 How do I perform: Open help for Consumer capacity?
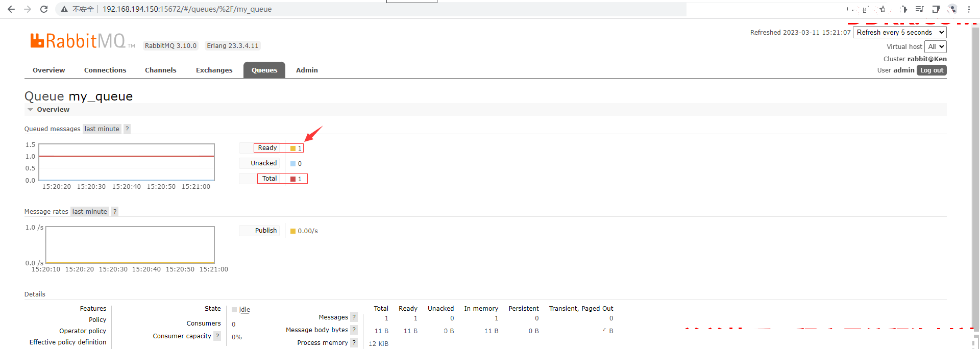click(x=217, y=336)
